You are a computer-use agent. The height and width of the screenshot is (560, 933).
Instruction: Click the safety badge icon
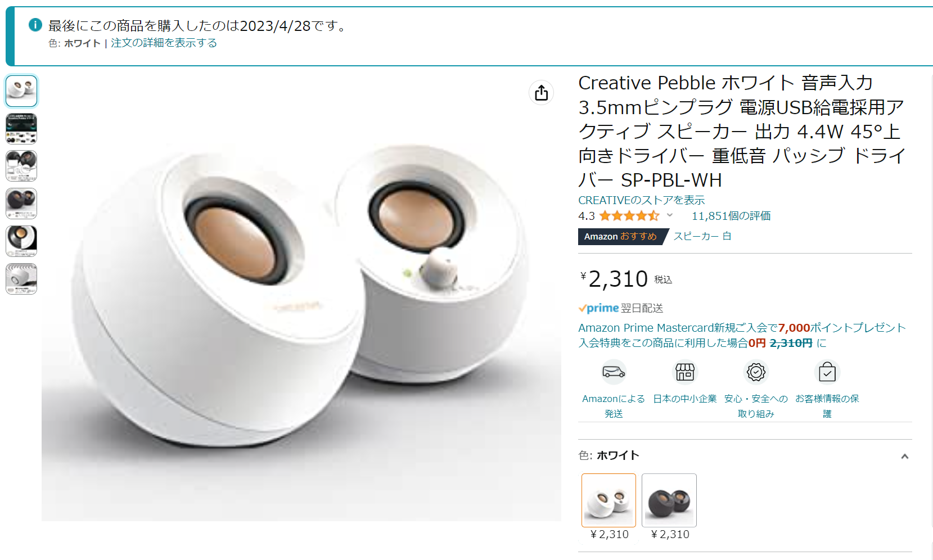(x=756, y=372)
